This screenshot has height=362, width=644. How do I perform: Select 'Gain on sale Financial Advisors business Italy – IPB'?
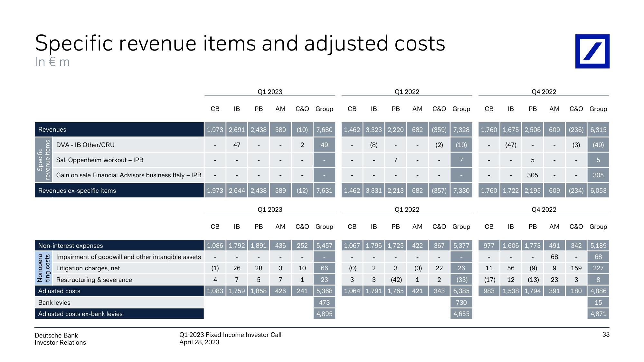tap(129, 175)
